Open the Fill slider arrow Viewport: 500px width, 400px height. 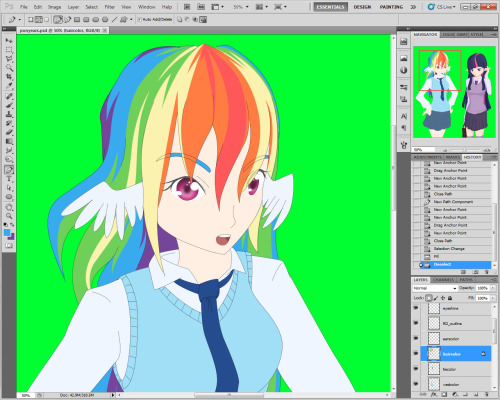[x=493, y=298]
